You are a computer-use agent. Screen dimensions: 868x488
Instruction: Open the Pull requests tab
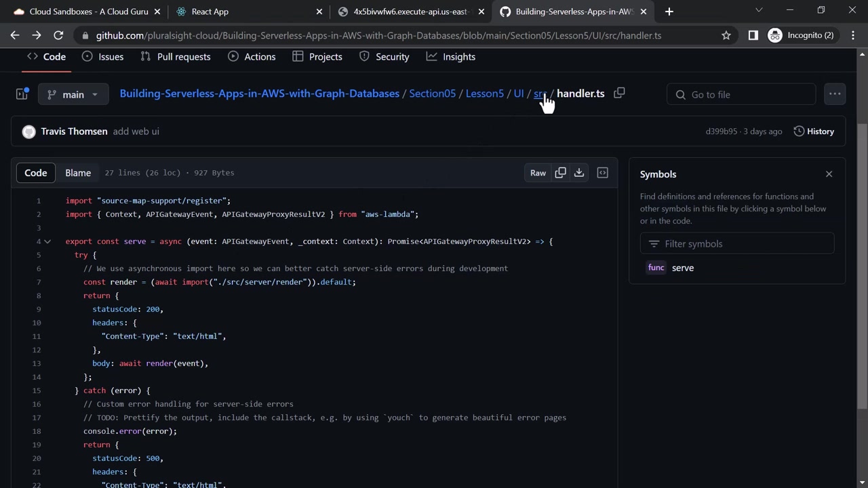[175, 57]
